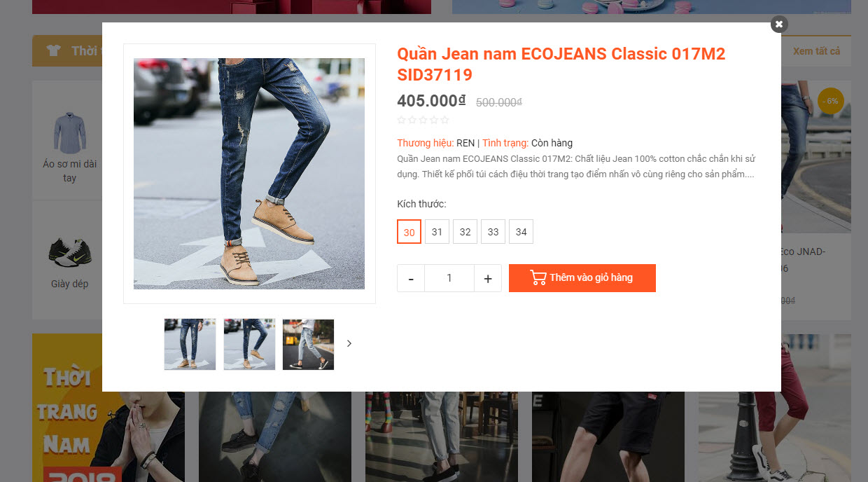Click Thêm vào giỏ hàng button
This screenshot has height=482, width=868.
[582, 278]
